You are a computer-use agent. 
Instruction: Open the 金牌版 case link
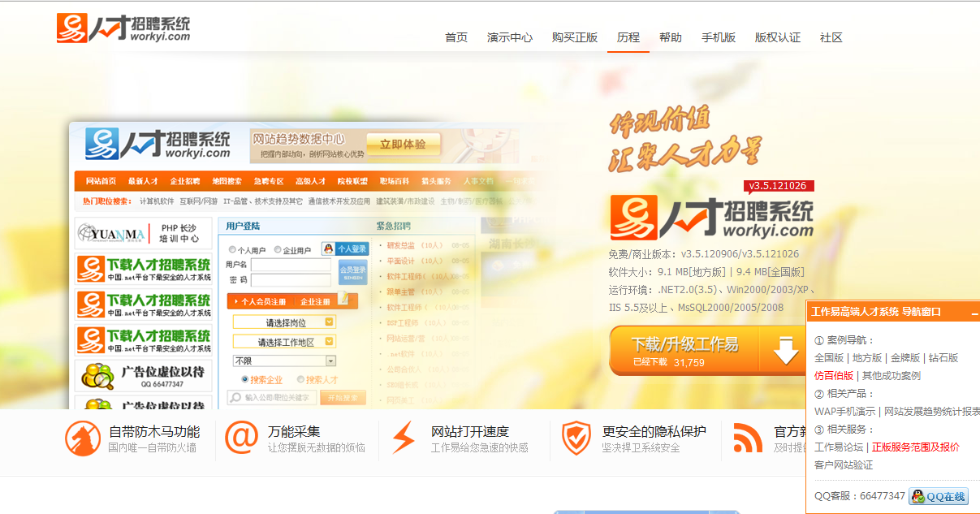click(x=905, y=358)
